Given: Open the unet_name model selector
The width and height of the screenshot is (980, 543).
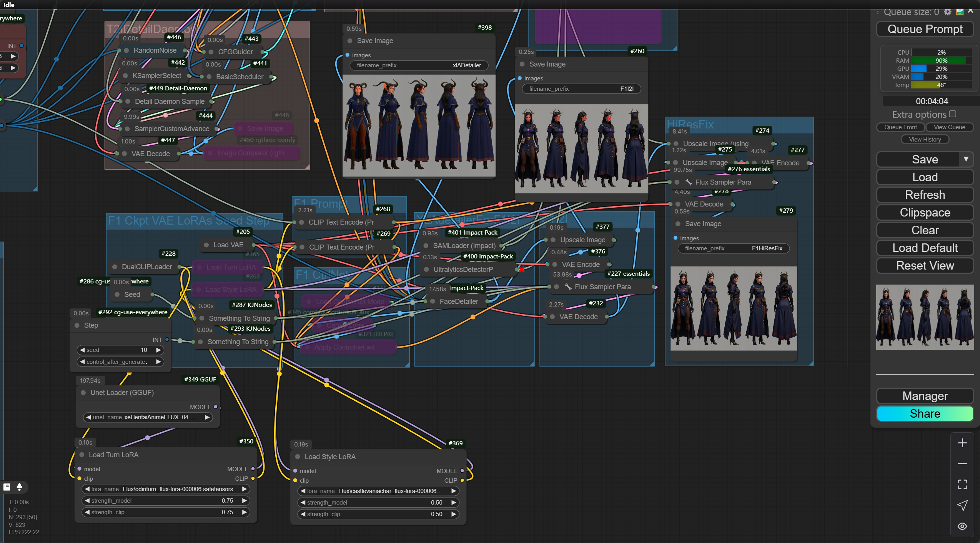Looking at the screenshot, I should point(148,417).
